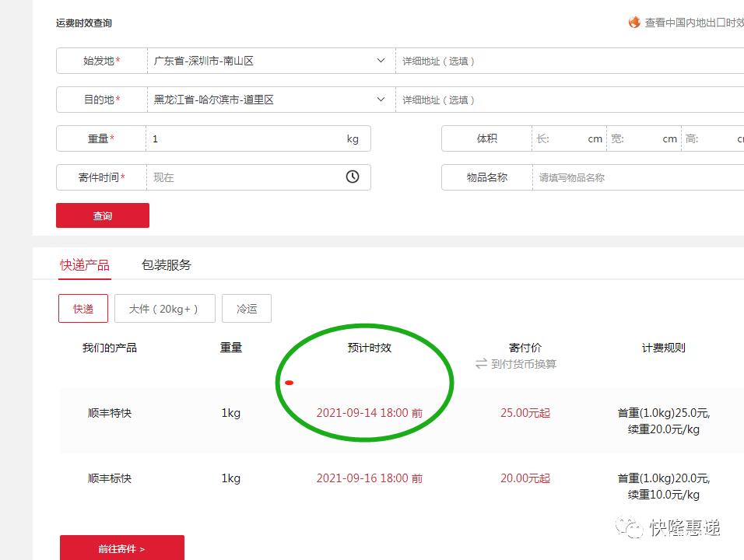Click the 1kg weight in 顺丰特快 row
This screenshot has height=560, width=744.
click(x=231, y=413)
